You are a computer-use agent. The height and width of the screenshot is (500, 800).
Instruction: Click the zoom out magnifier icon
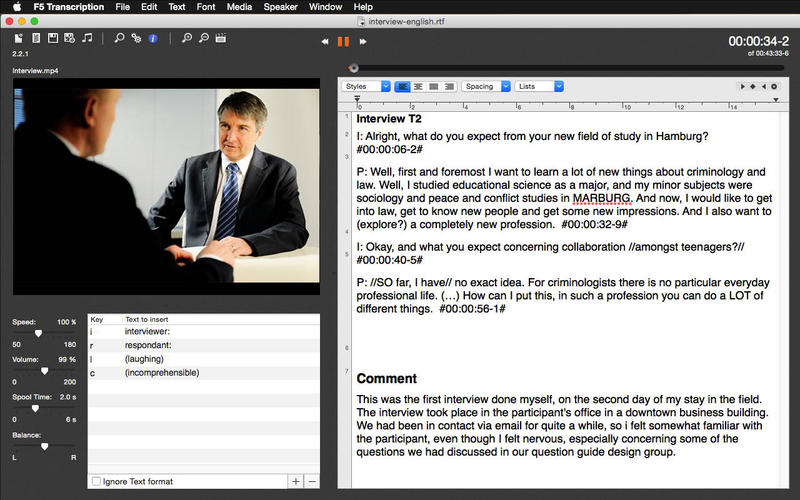click(x=204, y=38)
